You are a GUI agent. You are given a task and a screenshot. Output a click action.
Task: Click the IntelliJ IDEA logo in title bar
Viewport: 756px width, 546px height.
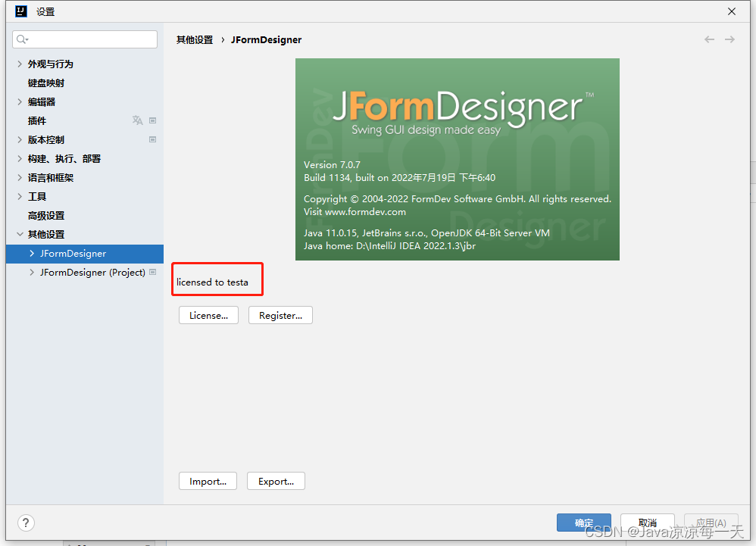tap(21, 11)
